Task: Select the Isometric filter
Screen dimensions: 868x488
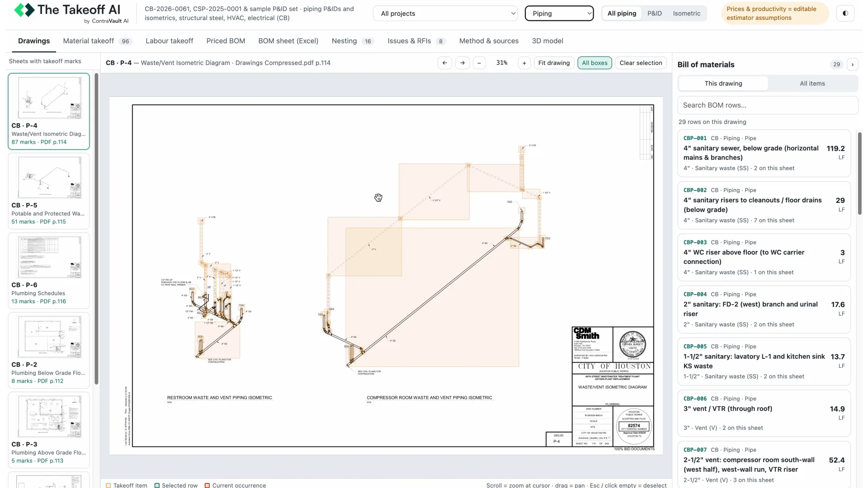Action: pyautogui.click(x=686, y=14)
